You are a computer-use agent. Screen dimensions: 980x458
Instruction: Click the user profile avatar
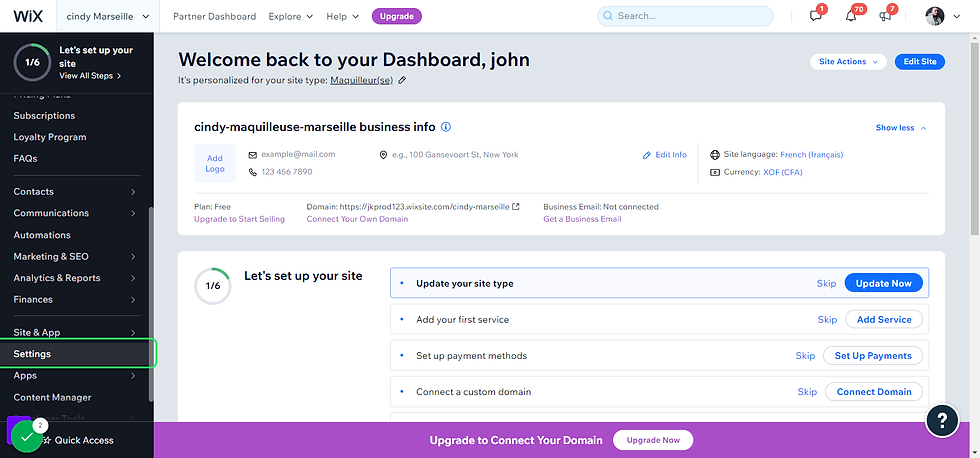click(x=934, y=16)
